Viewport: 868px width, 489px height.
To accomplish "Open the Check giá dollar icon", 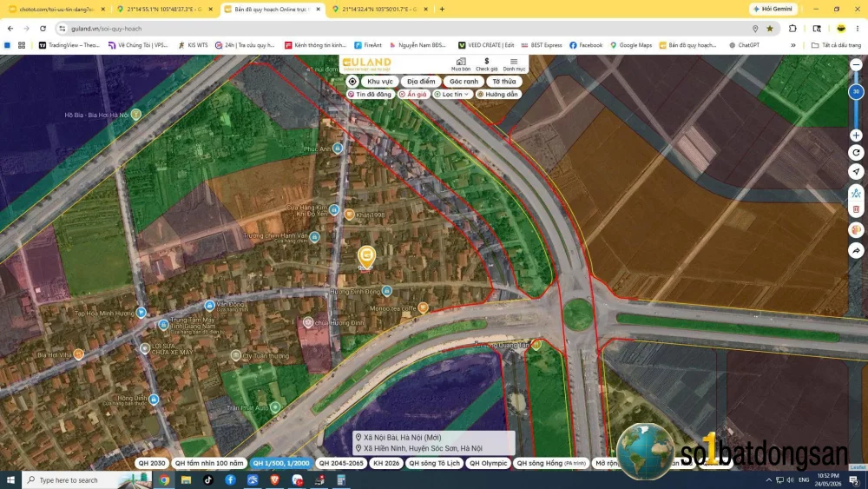I will click(x=487, y=64).
